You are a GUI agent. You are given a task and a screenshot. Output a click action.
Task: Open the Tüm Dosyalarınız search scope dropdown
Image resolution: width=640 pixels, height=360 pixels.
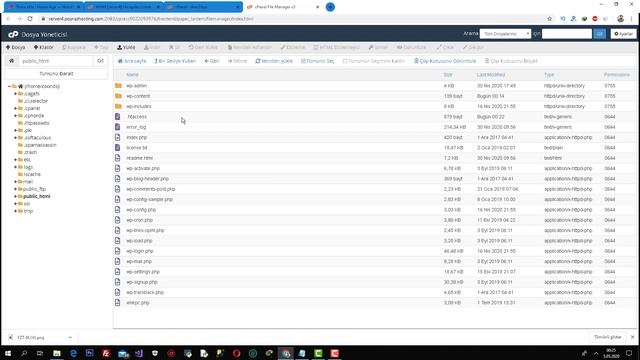[x=505, y=34]
